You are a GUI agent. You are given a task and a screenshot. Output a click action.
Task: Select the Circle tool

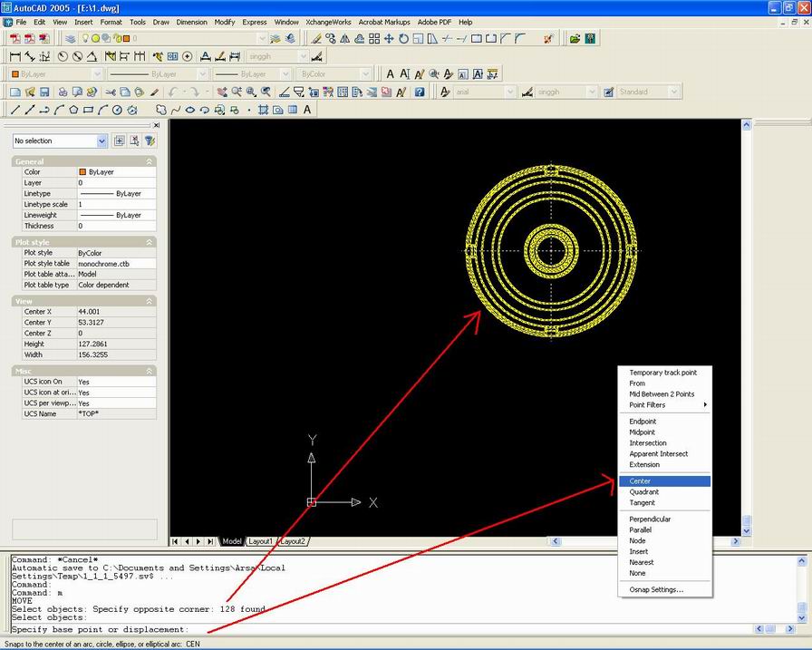tap(115, 110)
